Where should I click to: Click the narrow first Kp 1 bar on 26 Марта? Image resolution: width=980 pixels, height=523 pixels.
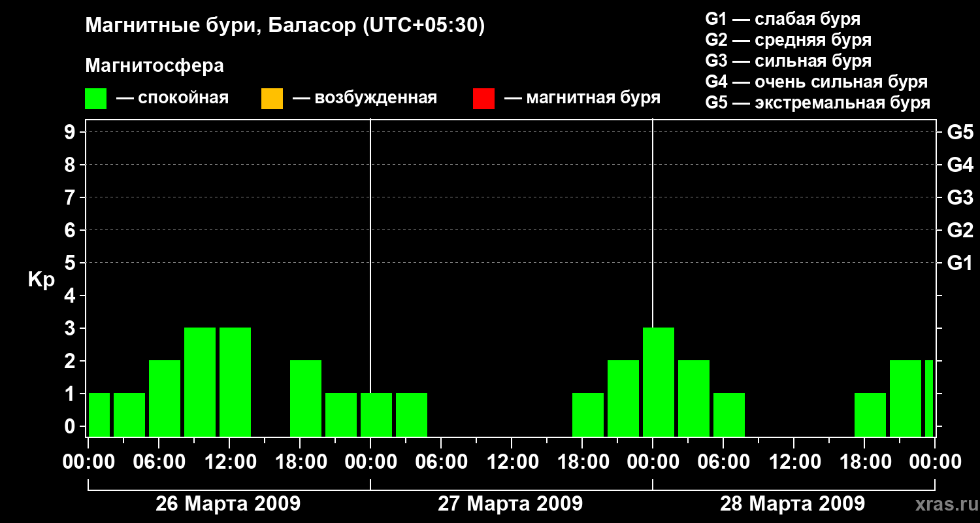(x=99, y=414)
